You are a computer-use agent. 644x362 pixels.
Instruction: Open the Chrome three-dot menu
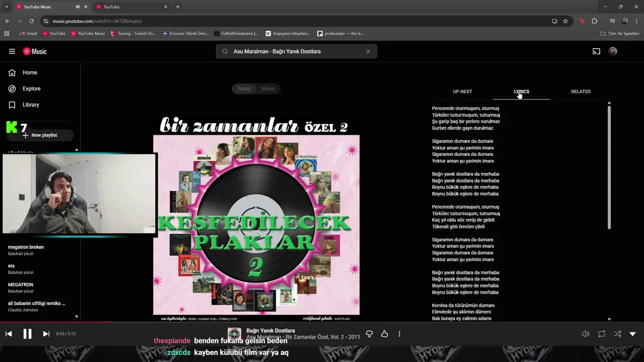(637, 21)
